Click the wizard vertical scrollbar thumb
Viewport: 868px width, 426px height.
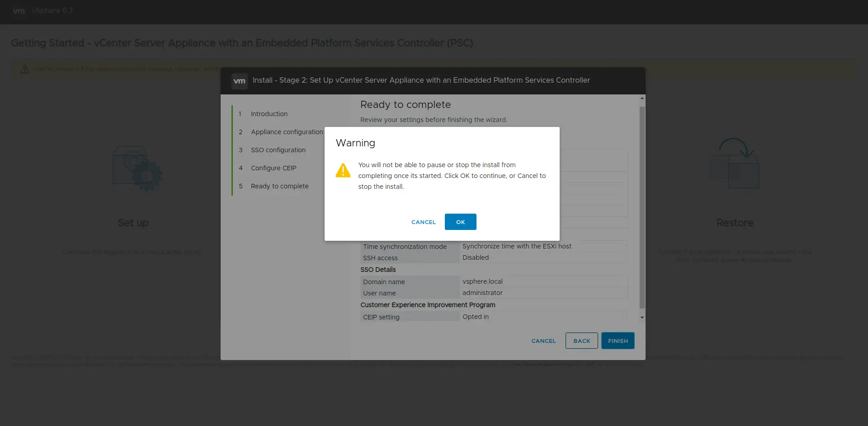[642, 207]
